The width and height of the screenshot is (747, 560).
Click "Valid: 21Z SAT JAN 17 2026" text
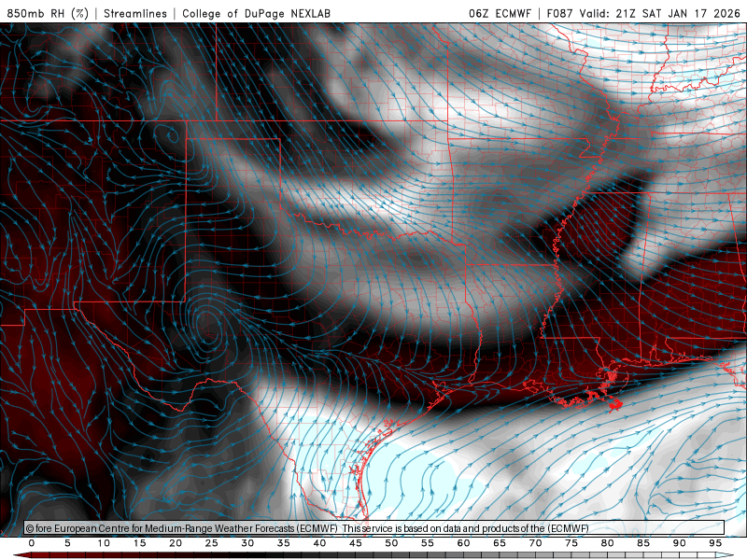point(660,13)
